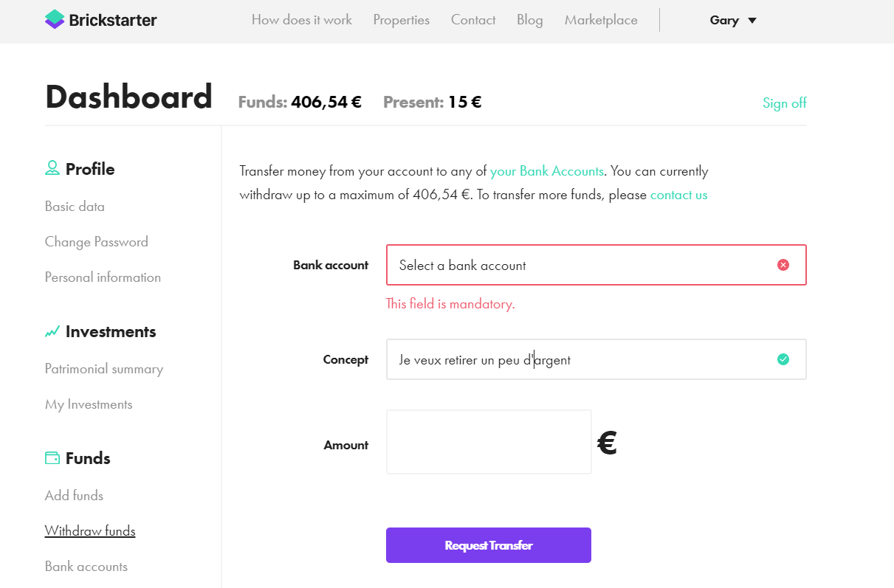894x588 pixels.
Task: Click the Investments chart icon
Action: (52, 332)
